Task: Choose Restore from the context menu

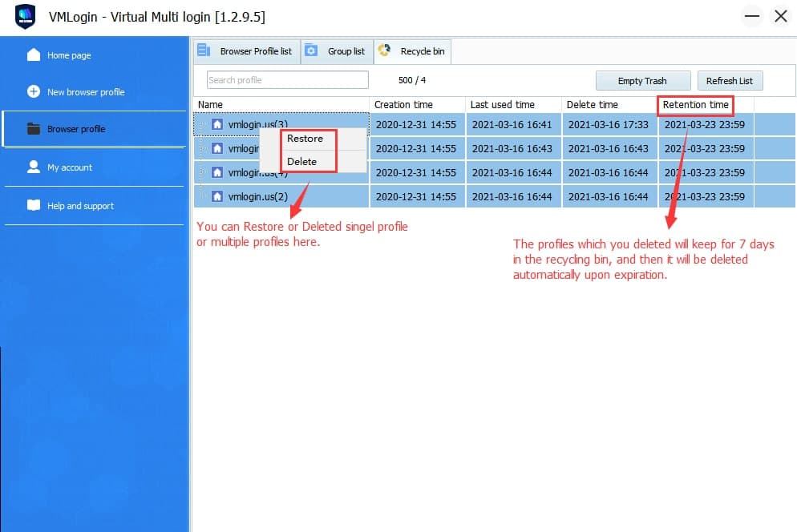Action: tap(305, 139)
